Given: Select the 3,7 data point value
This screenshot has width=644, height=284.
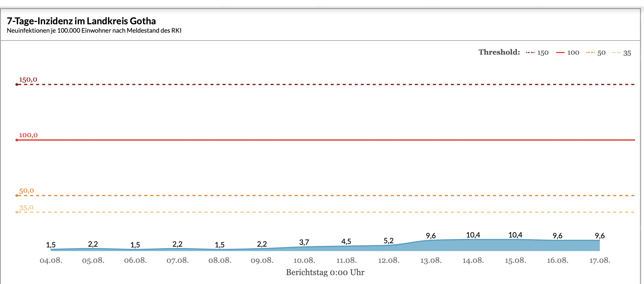Looking at the screenshot, I should (304, 242).
